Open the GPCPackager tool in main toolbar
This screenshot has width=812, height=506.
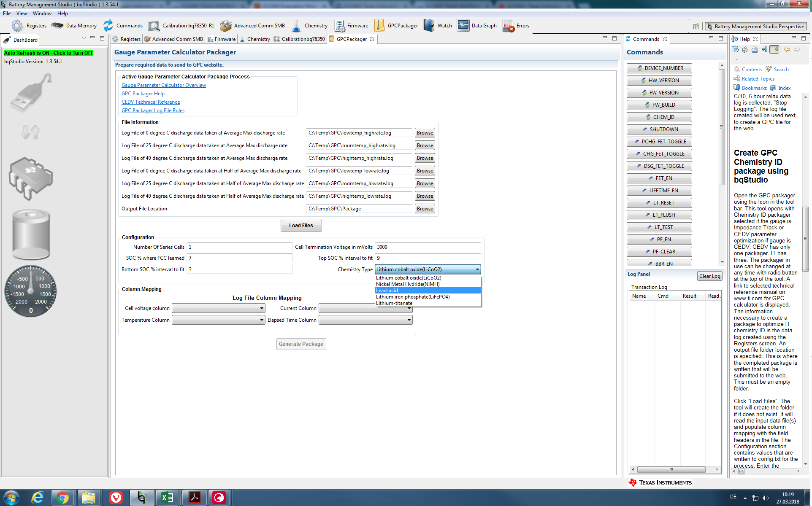pos(396,26)
